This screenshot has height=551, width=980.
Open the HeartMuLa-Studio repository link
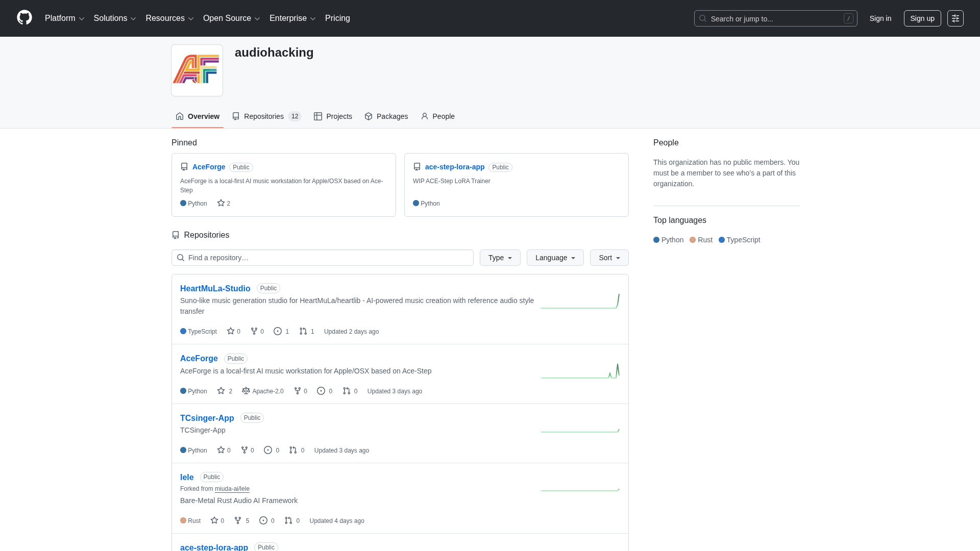point(215,288)
